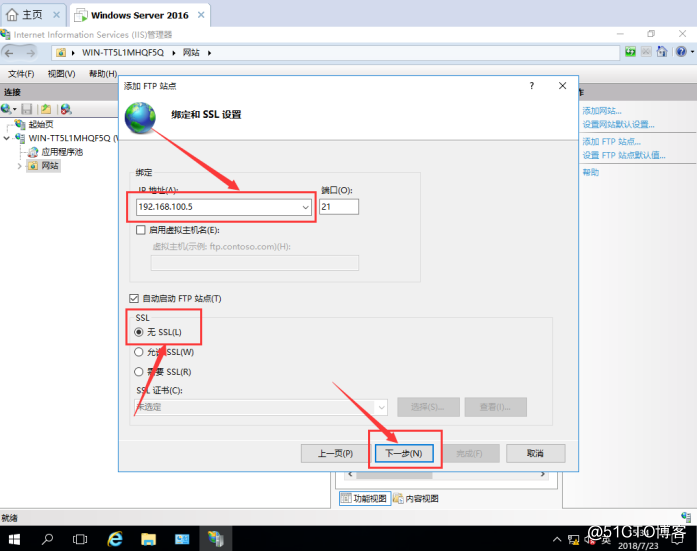Screen dimensions: 697x551
Task: Click the disabled Select (选择) certificate button
Action: (x=428, y=407)
